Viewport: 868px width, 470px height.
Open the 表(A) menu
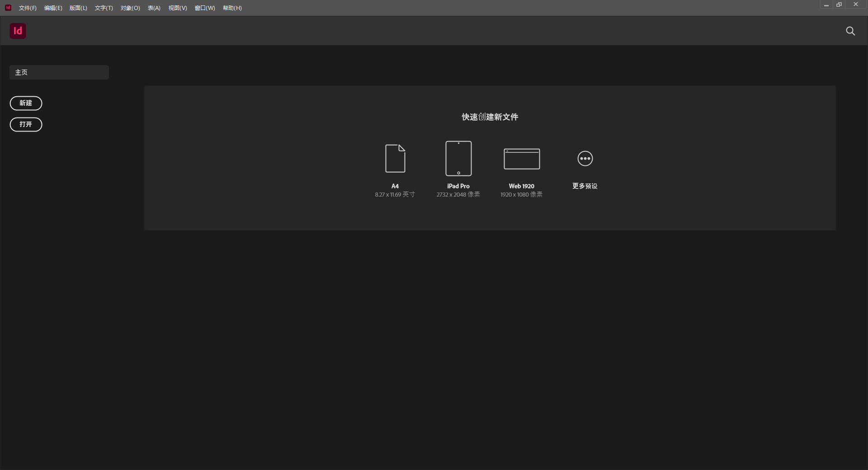point(154,8)
